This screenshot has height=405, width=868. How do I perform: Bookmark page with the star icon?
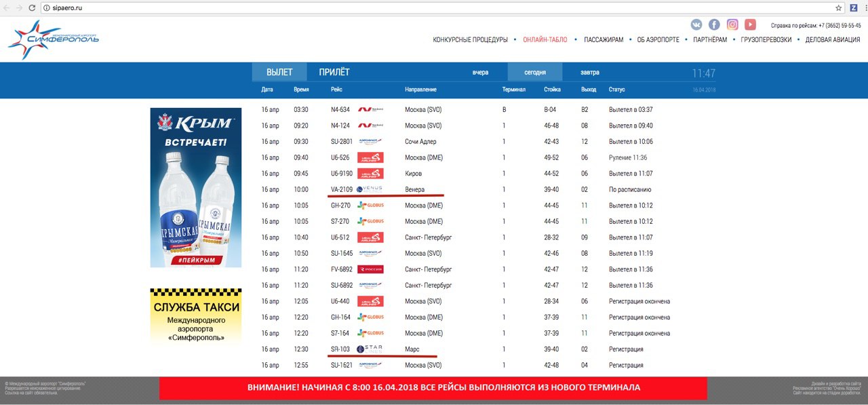click(838, 7)
